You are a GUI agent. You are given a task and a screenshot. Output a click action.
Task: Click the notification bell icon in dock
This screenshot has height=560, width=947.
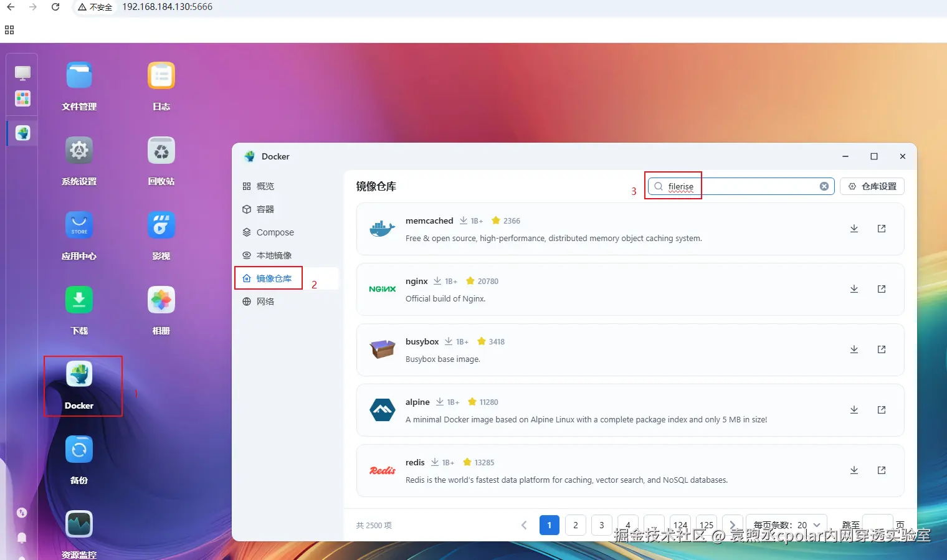[x=22, y=538]
